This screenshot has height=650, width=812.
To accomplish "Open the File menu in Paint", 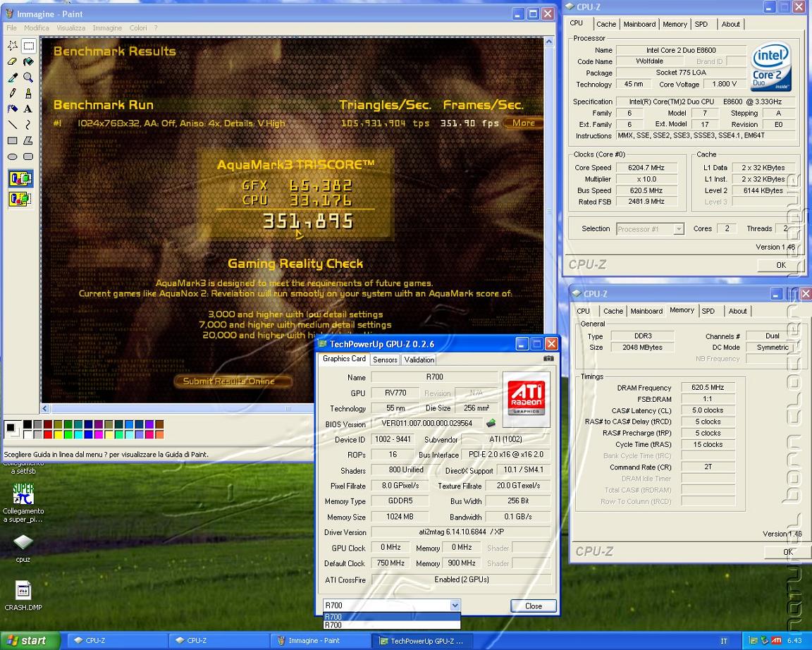I will click(x=11, y=28).
